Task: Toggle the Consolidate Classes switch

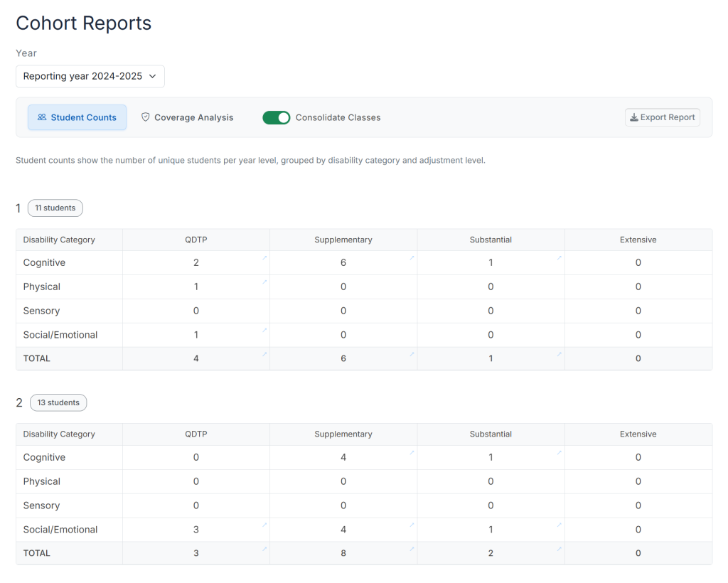Action: pos(277,117)
